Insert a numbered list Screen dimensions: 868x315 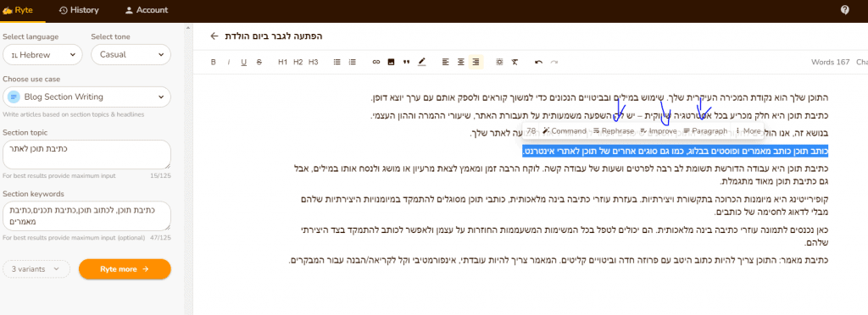(352, 63)
